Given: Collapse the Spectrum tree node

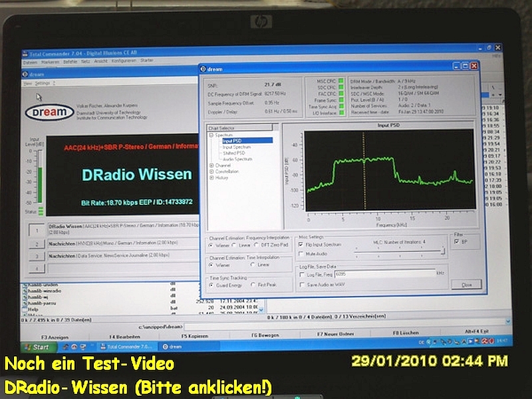Looking at the screenshot, I should pos(211,135).
